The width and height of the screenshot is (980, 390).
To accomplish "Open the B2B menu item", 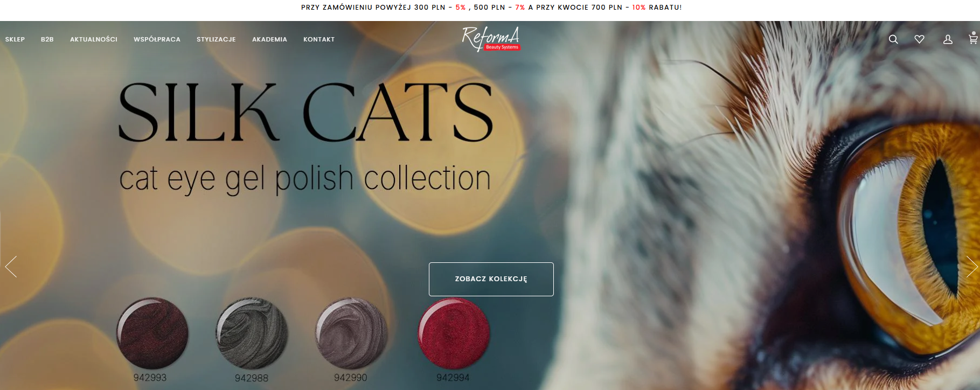I will pyautogui.click(x=47, y=39).
